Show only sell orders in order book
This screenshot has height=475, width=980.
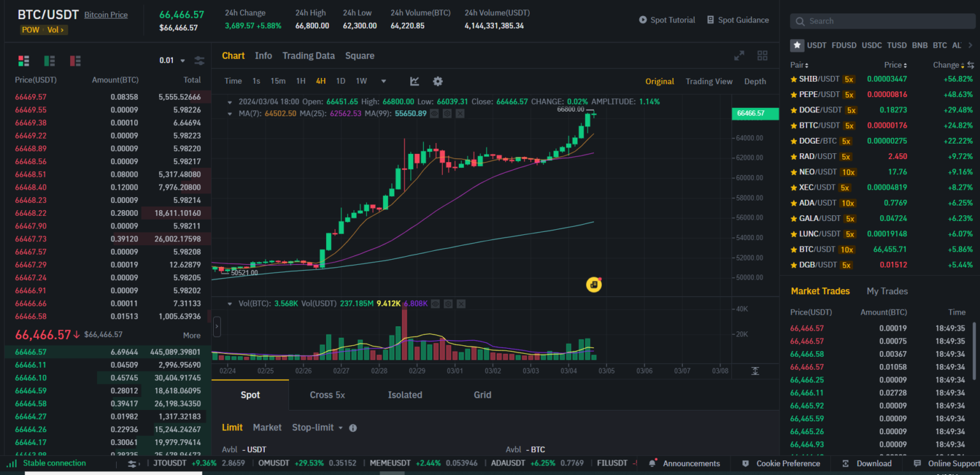pyautogui.click(x=75, y=61)
